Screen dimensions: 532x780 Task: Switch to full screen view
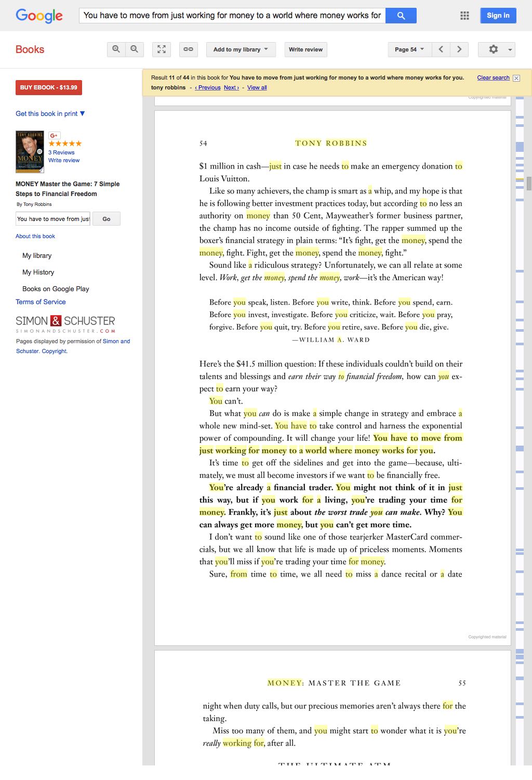pyautogui.click(x=162, y=49)
